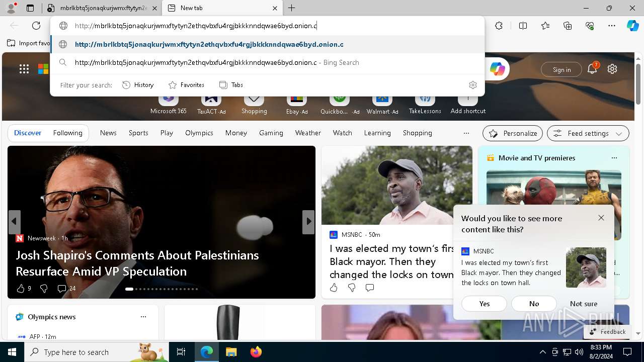This screenshot has height=362, width=644.
Task: Filter search by Tabs
Action: (231, 85)
